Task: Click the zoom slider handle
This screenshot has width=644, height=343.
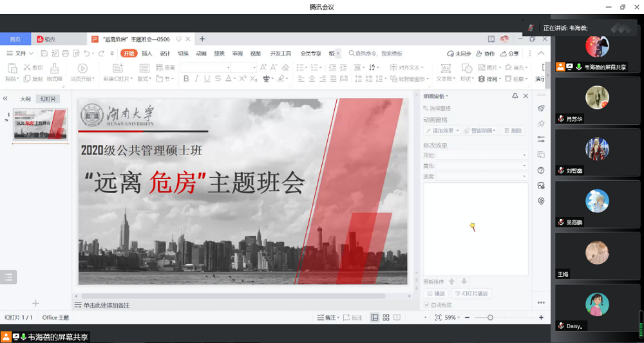Action: pos(490,318)
